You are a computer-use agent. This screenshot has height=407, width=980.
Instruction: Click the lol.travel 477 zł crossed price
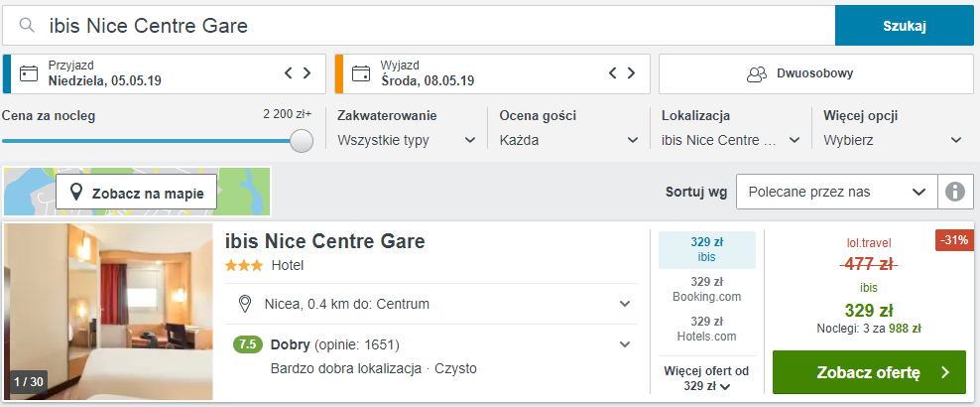(x=869, y=264)
